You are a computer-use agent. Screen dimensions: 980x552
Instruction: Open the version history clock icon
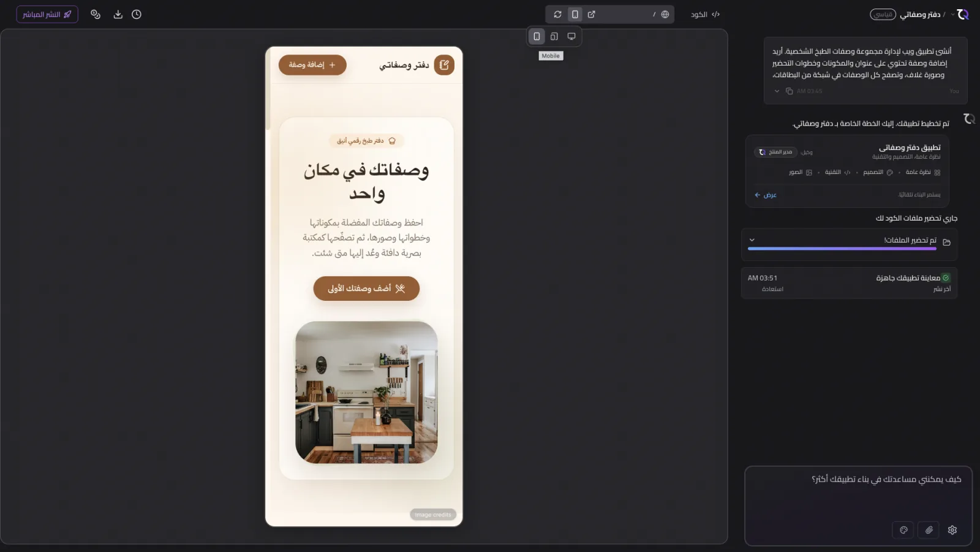click(137, 14)
